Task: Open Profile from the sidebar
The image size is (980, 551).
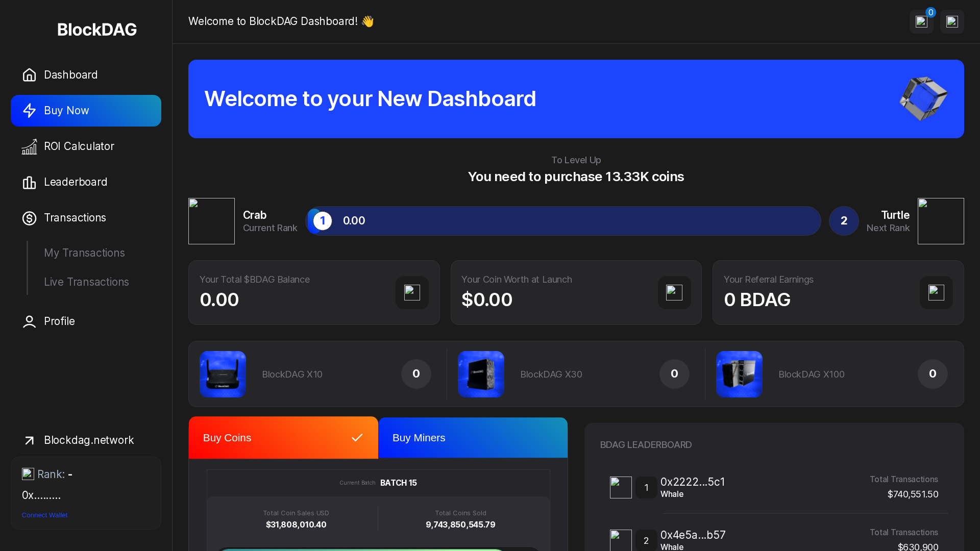Action: point(86,321)
